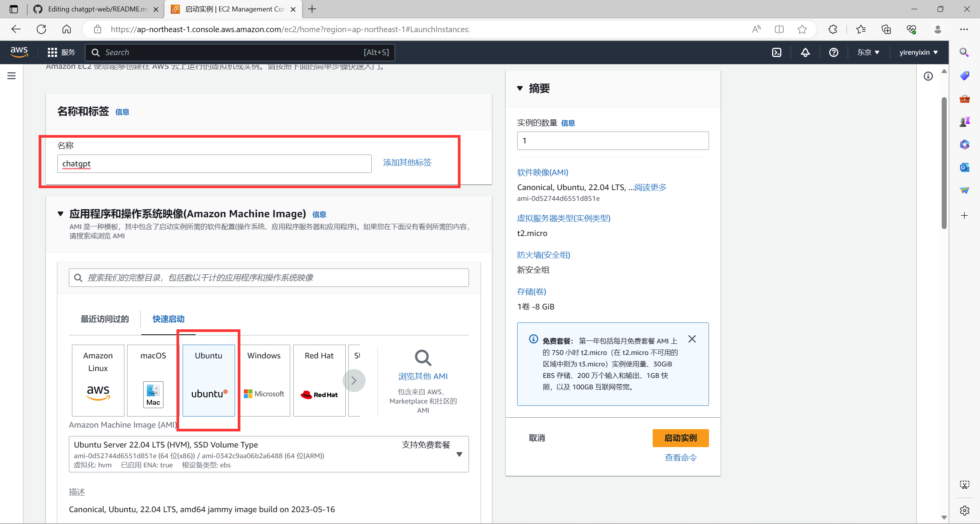Viewport: 980px width, 524px height.
Task: Focus the 名称 input with chatgpt
Action: 214,164
